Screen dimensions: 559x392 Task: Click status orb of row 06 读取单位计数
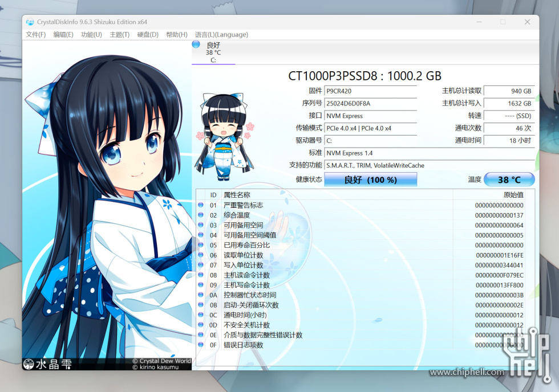click(x=201, y=255)
